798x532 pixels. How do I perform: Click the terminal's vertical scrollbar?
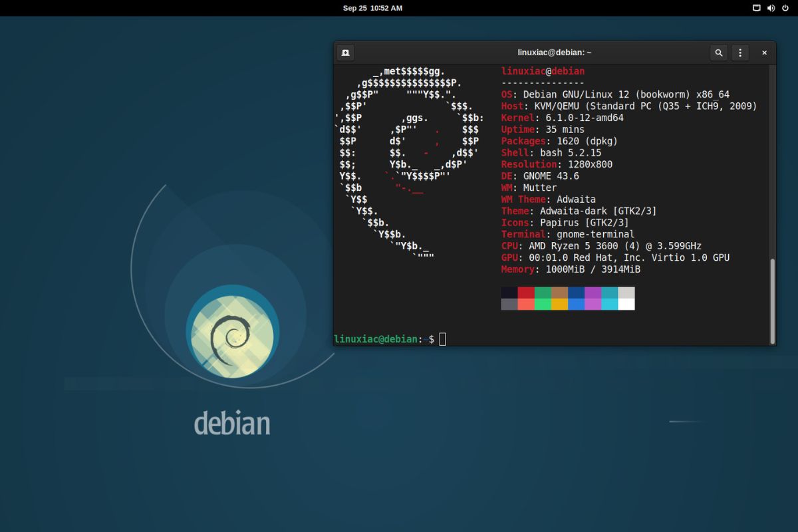coord(772,301)
